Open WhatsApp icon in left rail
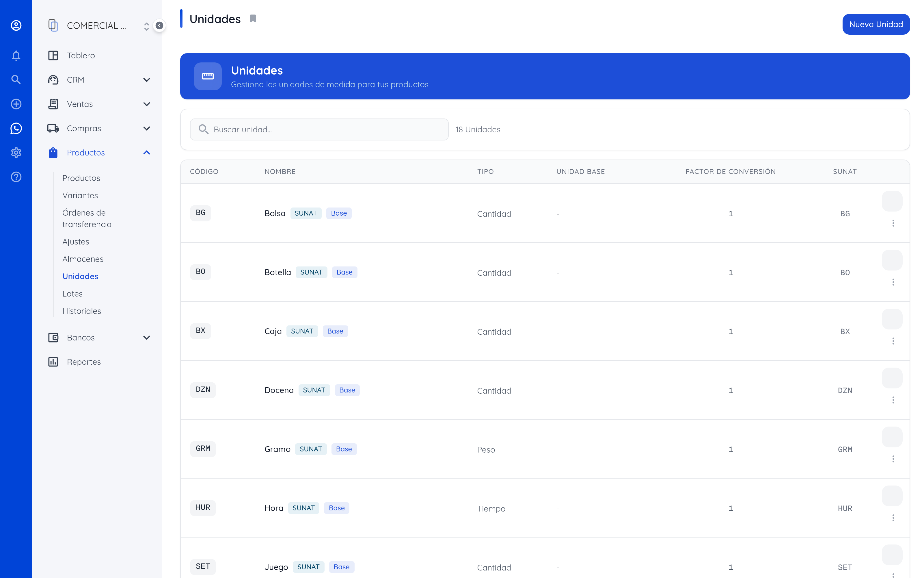The width and height of the screenshot is (924, 578). 16,128
